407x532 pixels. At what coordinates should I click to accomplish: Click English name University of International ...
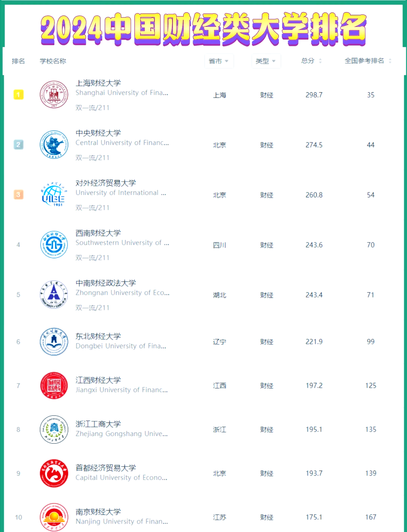tap(121, 193)
